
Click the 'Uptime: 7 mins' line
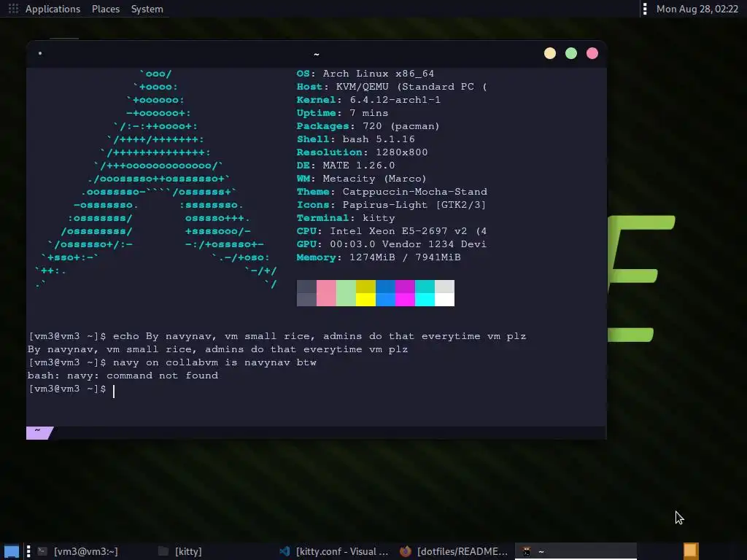(x=342, y=113)
